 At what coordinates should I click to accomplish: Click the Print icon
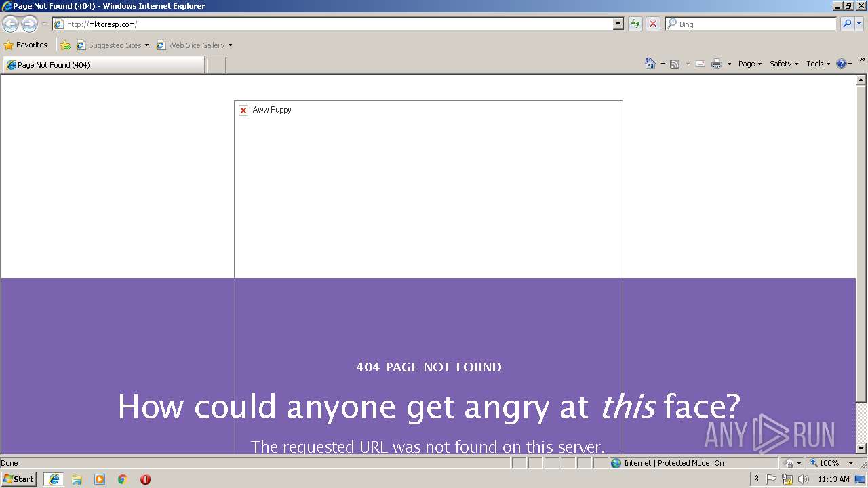(x=717, y=64)
